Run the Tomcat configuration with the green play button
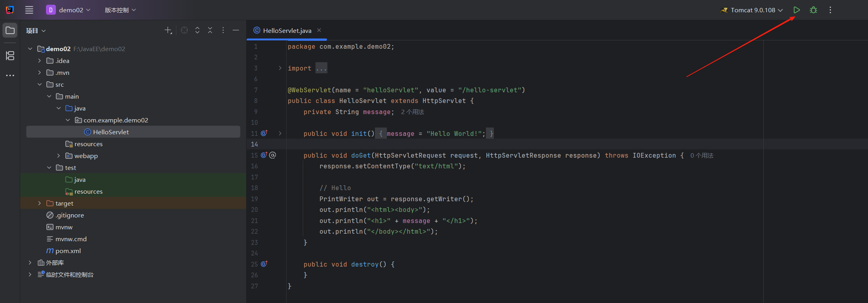Screen dimensions: 868x303 point(797,10)
